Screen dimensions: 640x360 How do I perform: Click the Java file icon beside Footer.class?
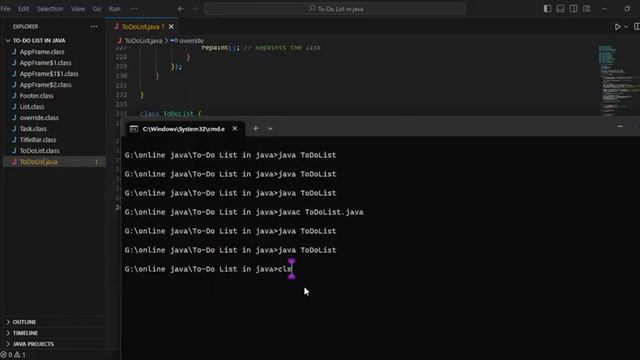click(14, 96)
